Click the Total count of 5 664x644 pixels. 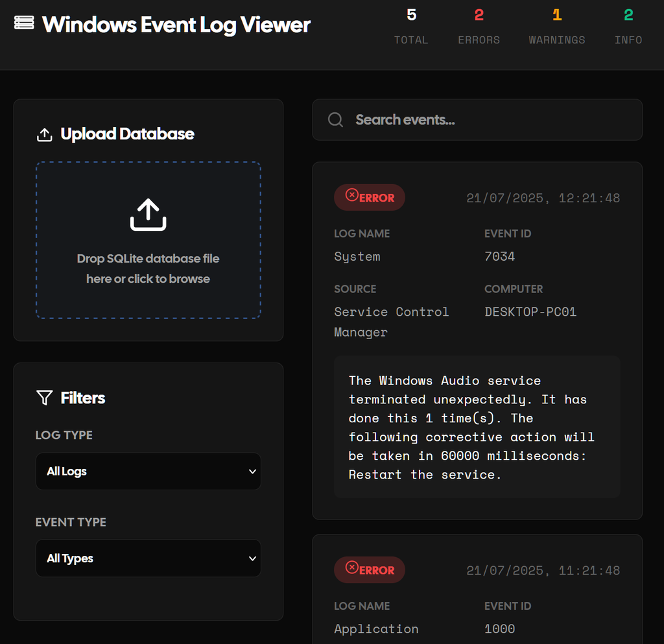[411, 16]
